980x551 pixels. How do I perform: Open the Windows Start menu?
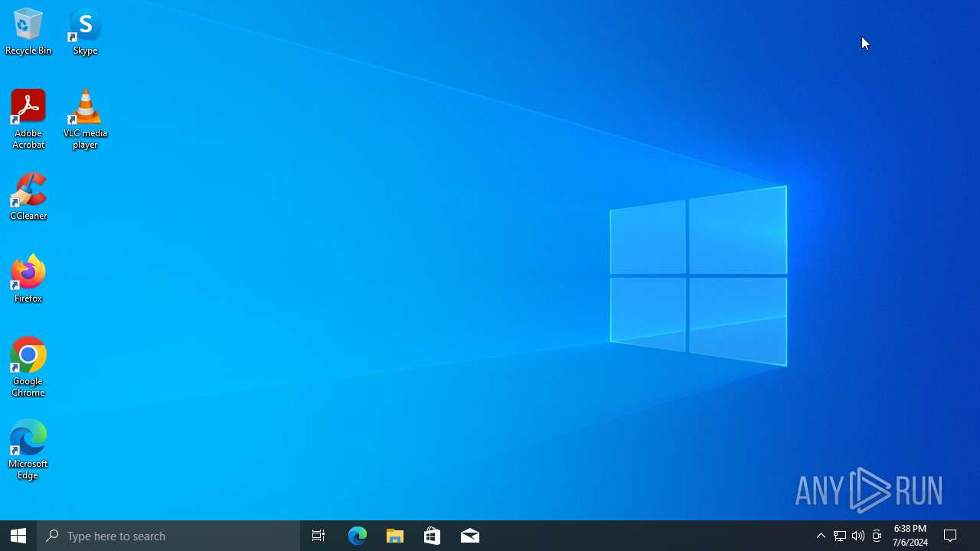pos(18,536)
